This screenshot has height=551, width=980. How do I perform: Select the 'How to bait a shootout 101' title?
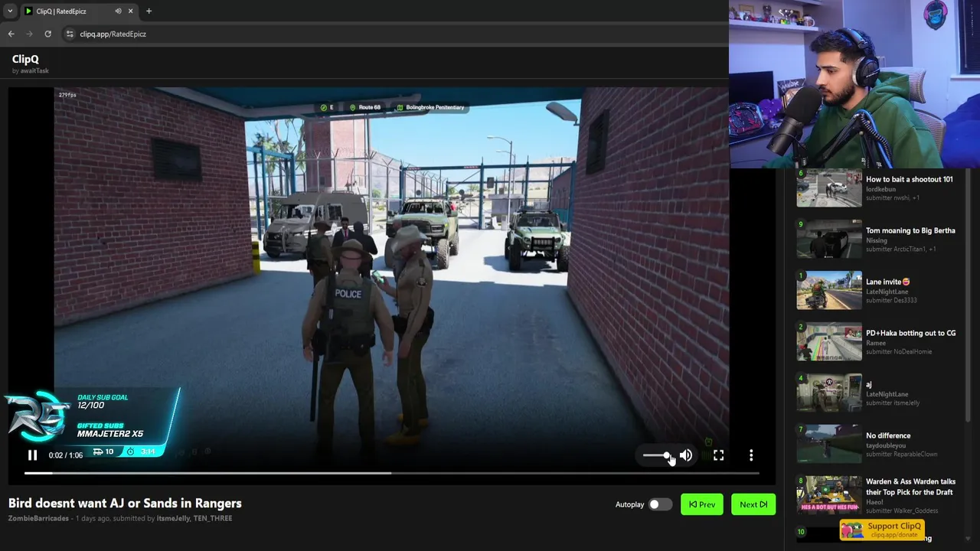coord(910,179)
